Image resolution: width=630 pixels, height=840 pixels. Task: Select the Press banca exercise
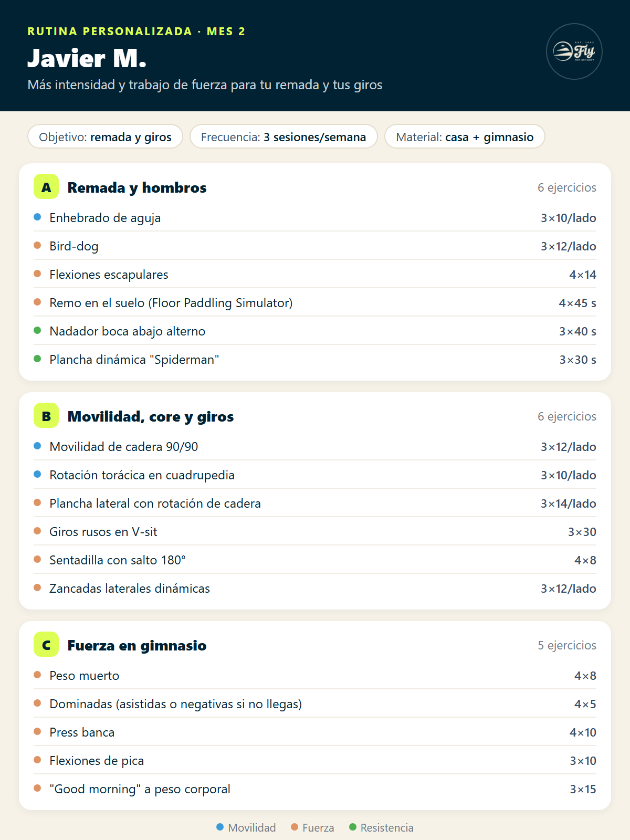[315, 732]
